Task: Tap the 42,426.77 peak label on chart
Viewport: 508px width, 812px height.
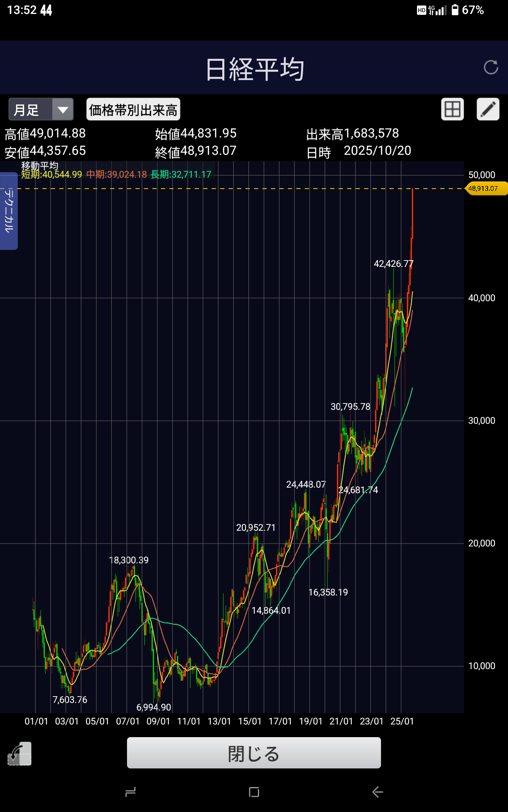Action: 393,264
